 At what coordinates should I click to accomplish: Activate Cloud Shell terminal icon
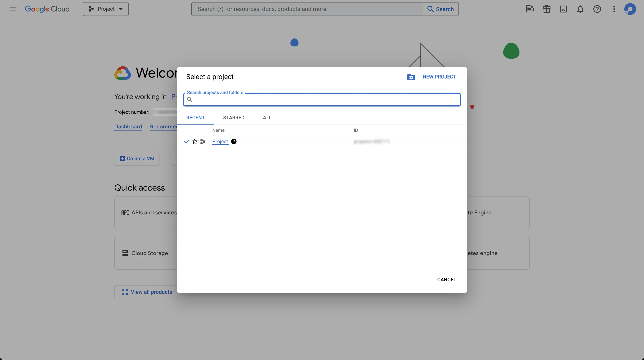(x=563, y=9)
